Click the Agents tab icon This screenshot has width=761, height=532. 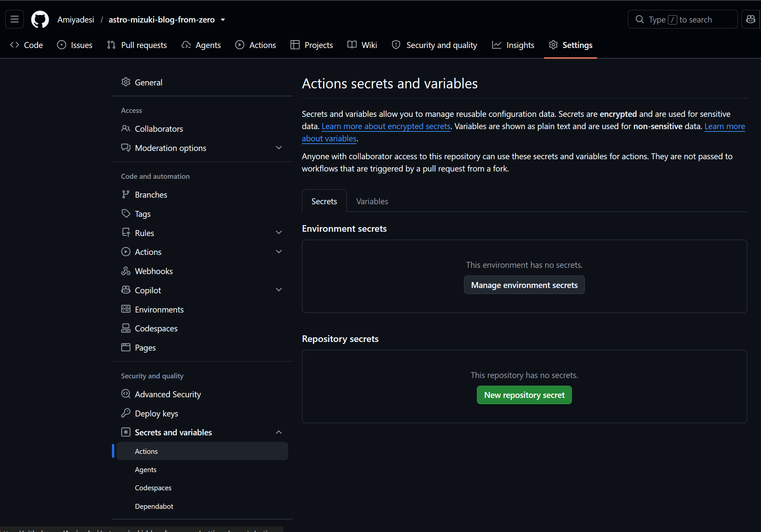(x=186, y=45)
